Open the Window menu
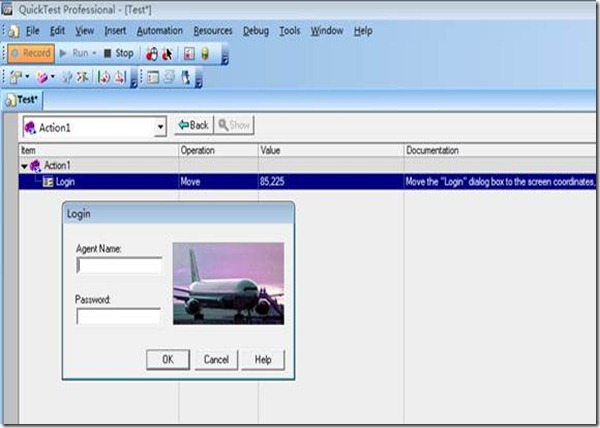600x428 pixels. click(326, 31)
